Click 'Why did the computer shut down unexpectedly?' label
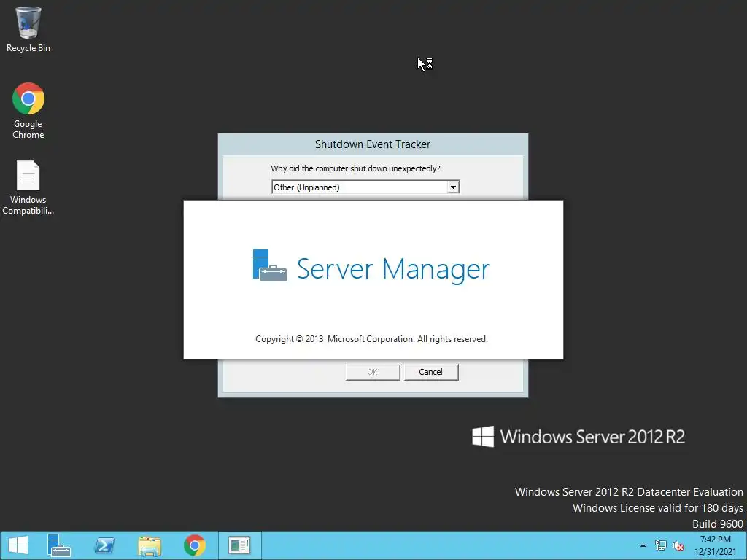 click(x=355, y=168)
